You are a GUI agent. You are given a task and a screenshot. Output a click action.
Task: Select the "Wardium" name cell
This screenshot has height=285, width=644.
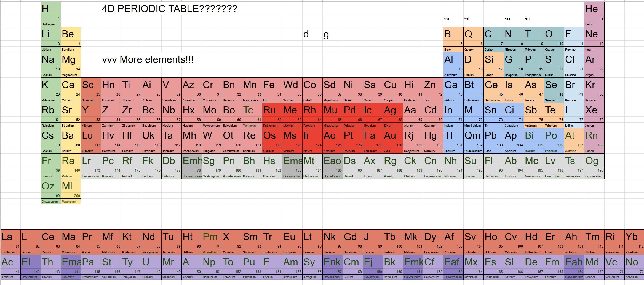click(292, 100)
